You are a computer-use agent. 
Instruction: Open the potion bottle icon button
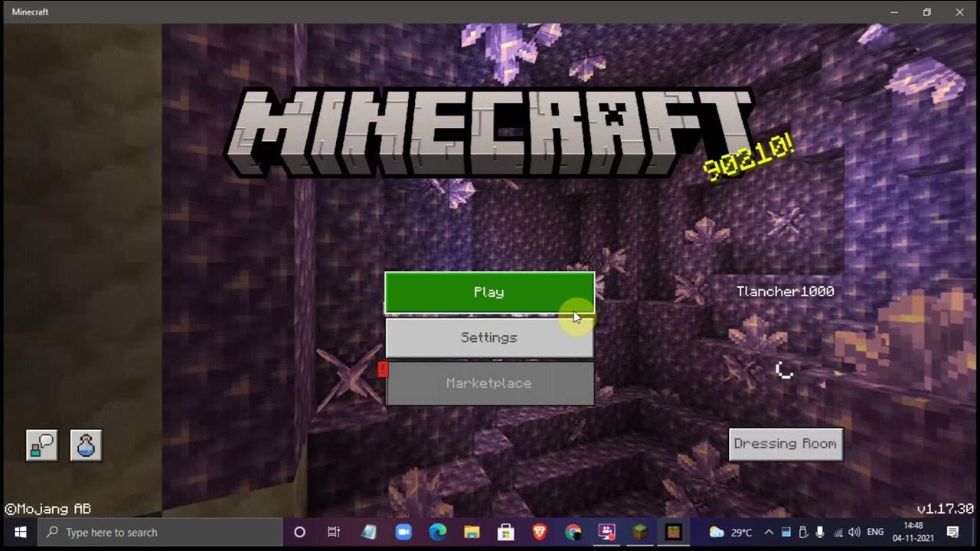click(86, 445)
